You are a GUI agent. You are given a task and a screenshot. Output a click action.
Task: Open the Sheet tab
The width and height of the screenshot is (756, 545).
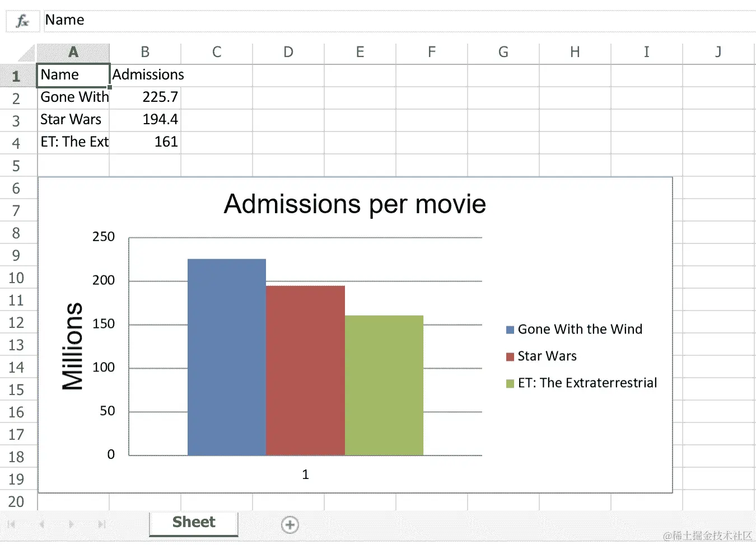click(194, 523)
